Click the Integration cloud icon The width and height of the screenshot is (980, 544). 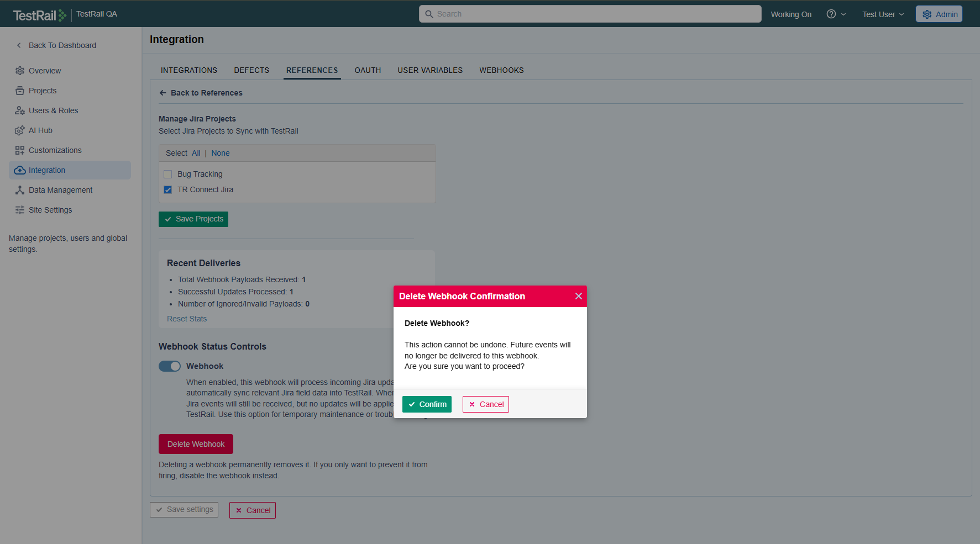[x=20, y=170]
